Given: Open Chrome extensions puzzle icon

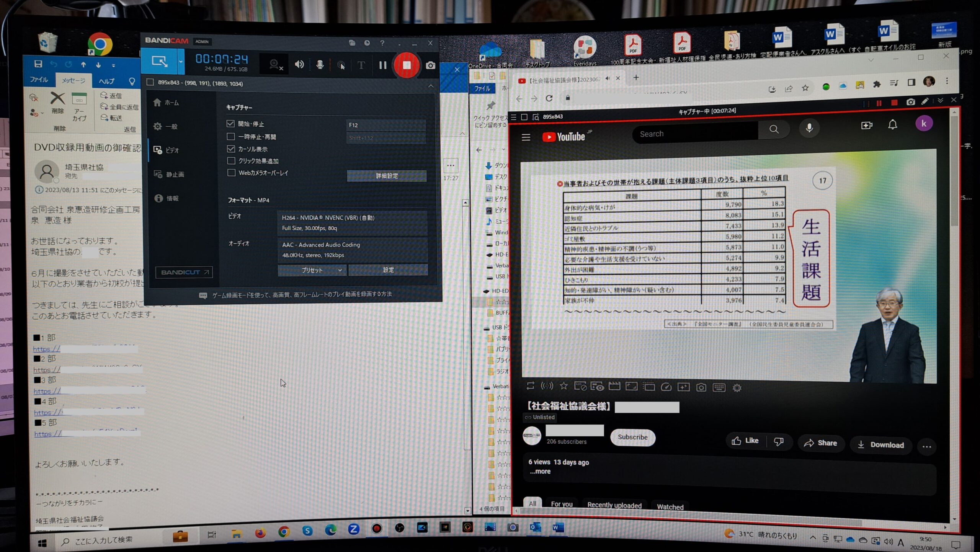Looking at the screenshot, I should tap(877, 85).
